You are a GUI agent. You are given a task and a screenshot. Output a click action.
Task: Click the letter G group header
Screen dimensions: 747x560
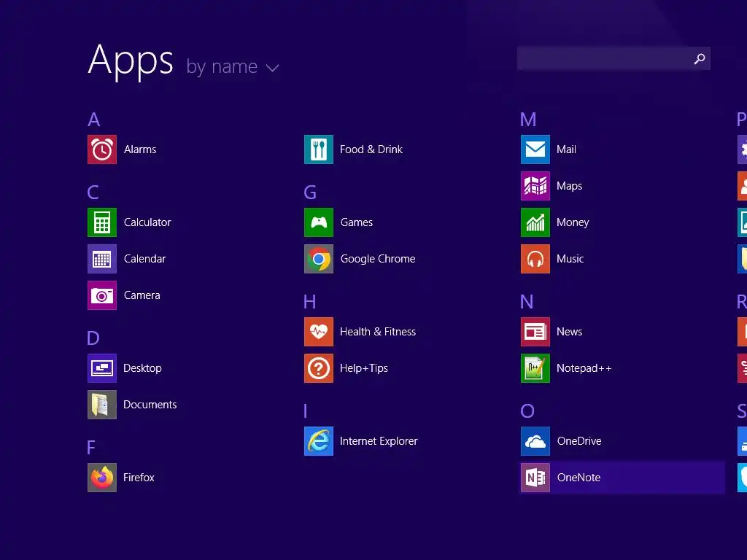[310, 192]
